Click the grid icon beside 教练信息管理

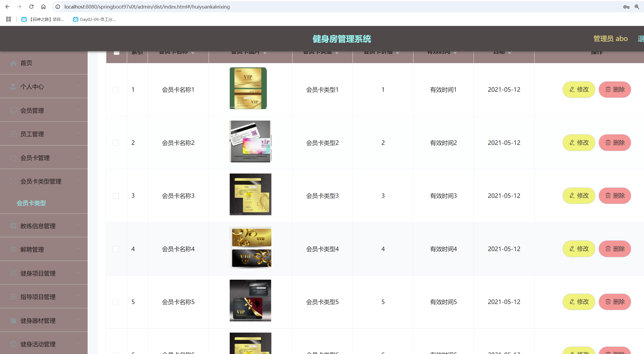click(x=13, y=226)
